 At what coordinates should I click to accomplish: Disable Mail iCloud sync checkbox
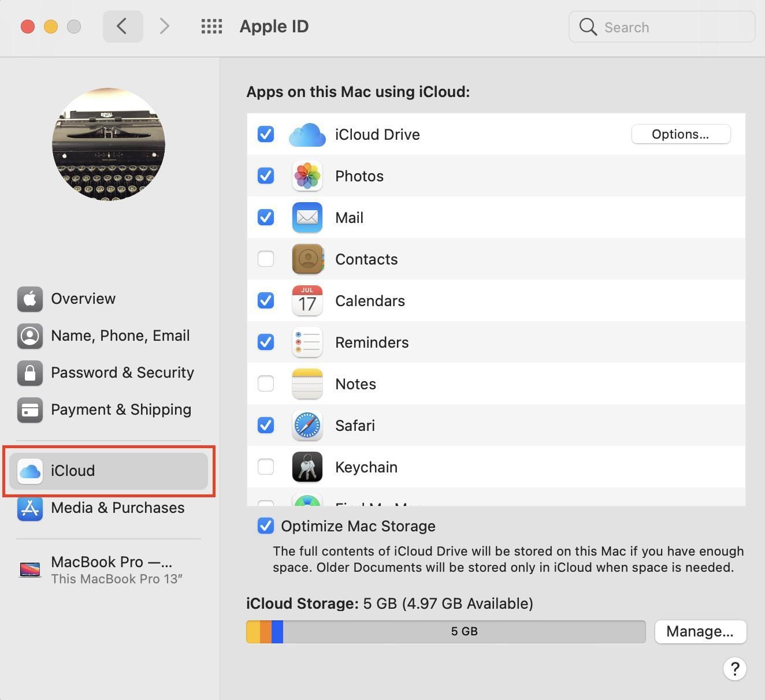tap(266, 217)
